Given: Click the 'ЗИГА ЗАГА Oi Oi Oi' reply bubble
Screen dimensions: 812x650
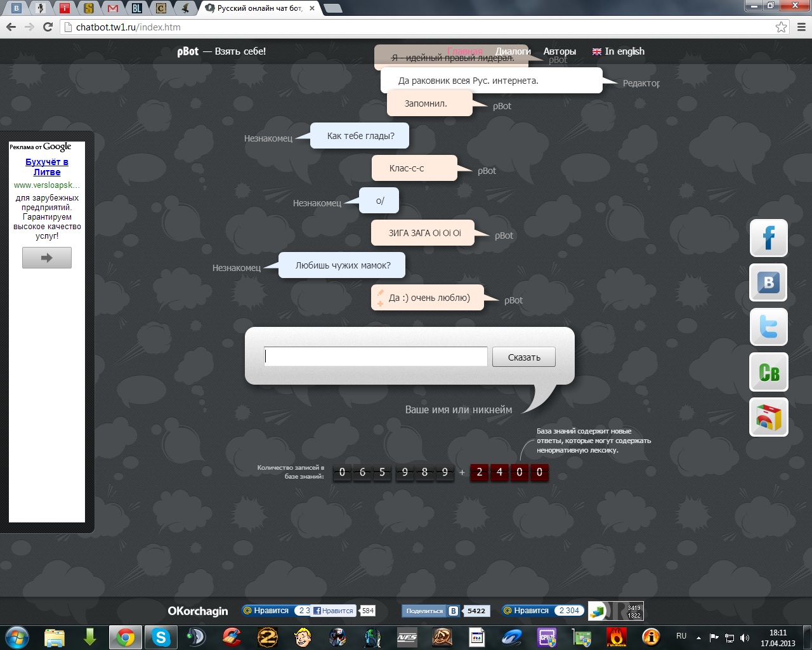Looking at the screenshot, I should (423, 233).
